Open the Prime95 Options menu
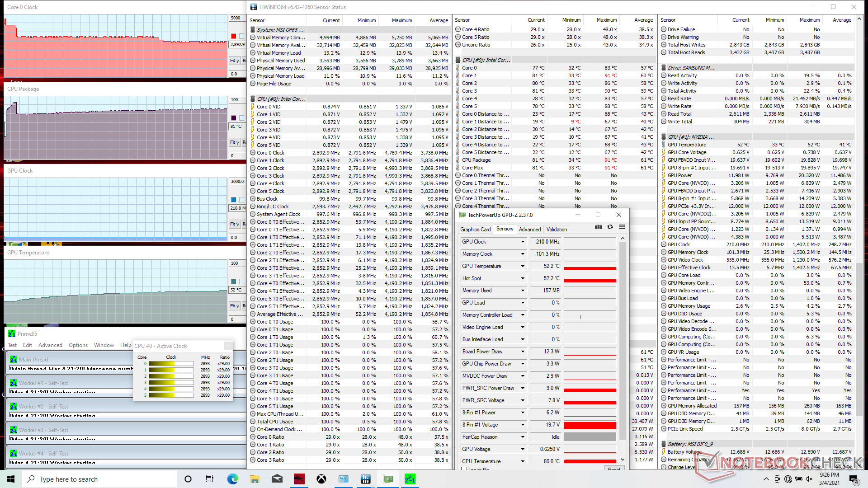The image size is (868, 488). (78, 345)
